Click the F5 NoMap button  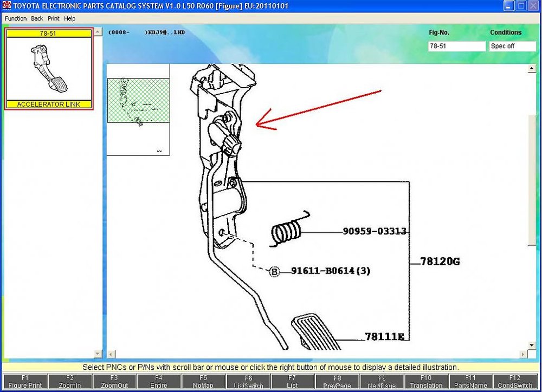coord(203,381)
